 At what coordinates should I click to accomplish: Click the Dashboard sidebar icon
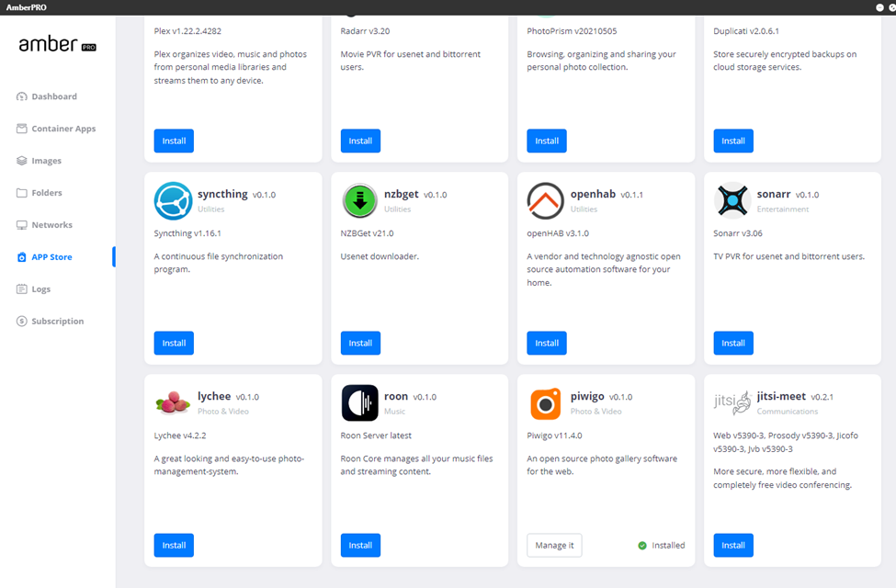22,96
